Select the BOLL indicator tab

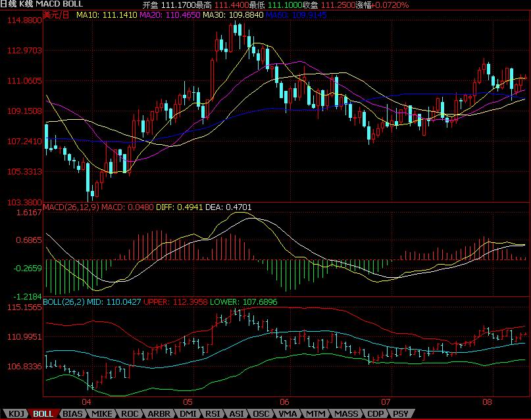[x=43, y=413]
